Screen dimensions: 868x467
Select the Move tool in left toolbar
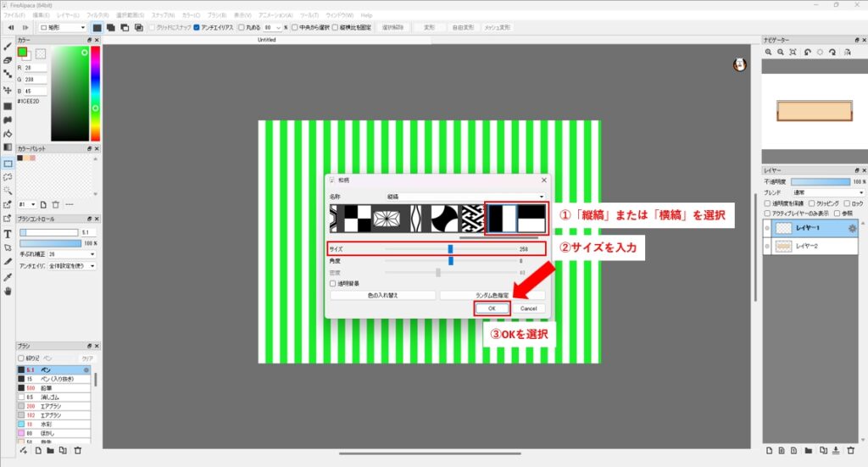tap(8, 90)
